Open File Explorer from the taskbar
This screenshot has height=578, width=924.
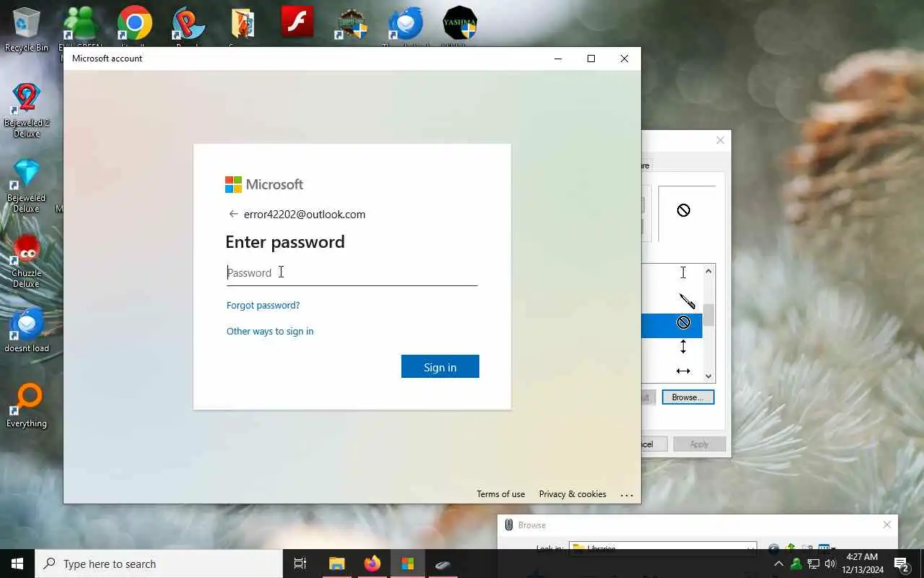(336, 564)
